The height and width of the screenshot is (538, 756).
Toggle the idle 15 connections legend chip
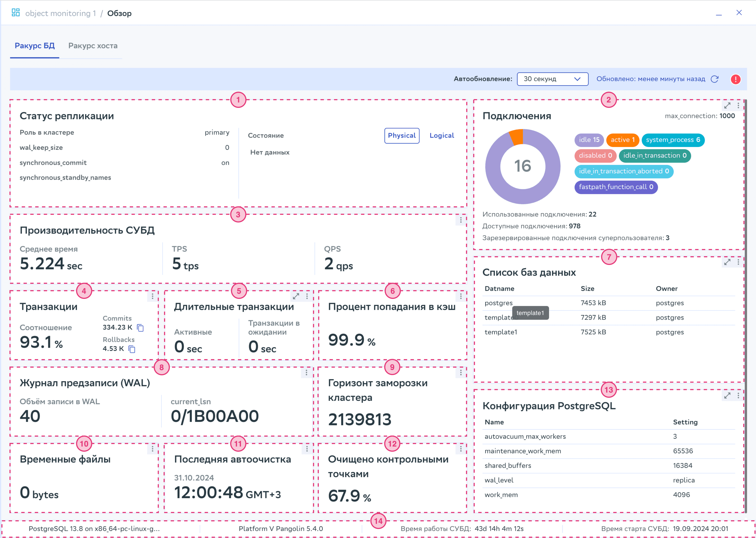pos(589,140)
